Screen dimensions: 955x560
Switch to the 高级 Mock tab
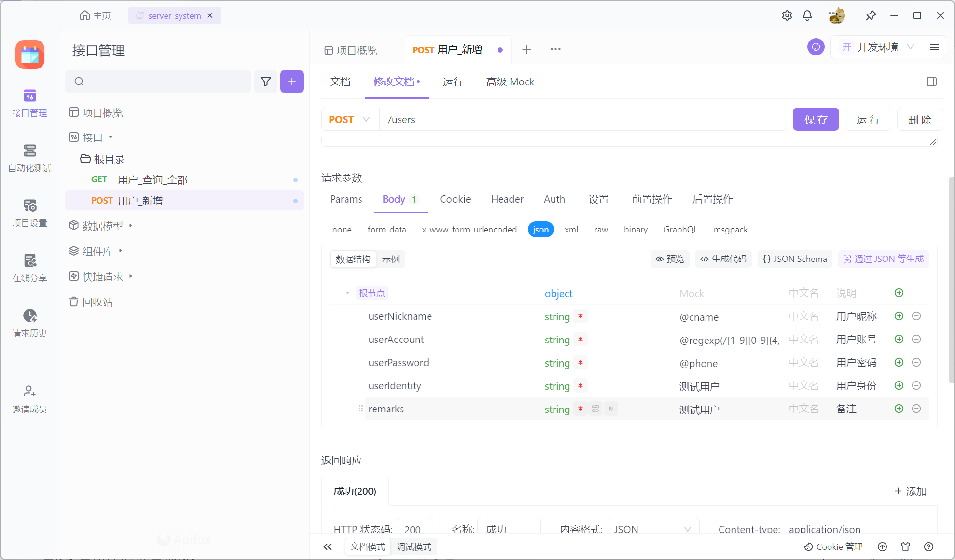point(510,82)
